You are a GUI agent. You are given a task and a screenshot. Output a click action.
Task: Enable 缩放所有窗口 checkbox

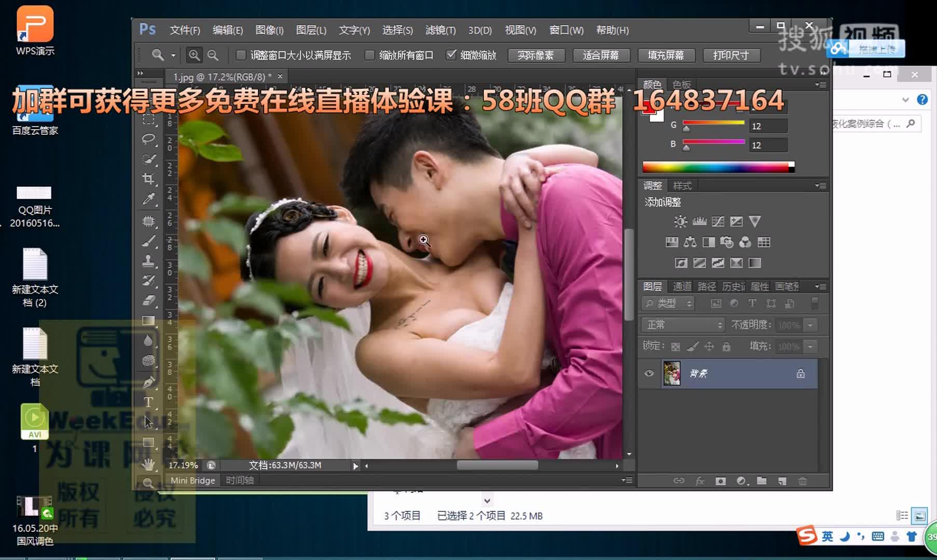[369, 55]
